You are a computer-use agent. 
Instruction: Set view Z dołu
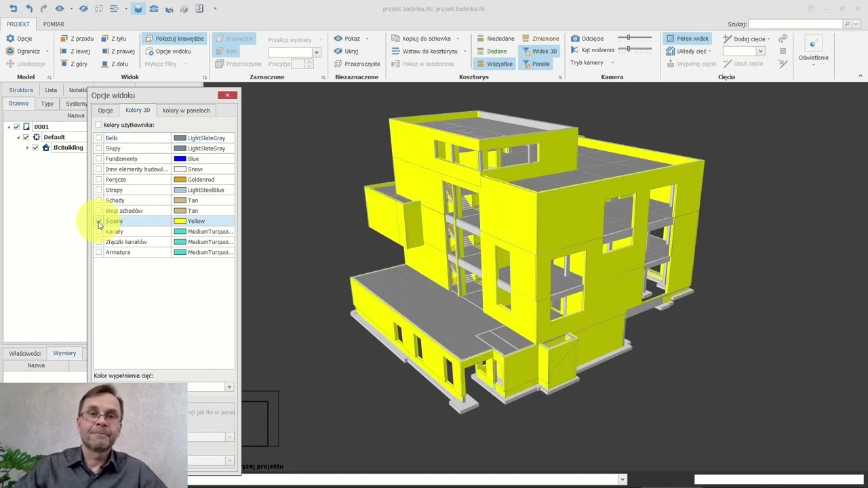click(115, 64)
